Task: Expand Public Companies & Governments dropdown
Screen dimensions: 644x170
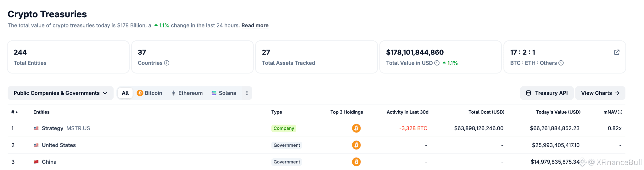Action: [x=60, y=93]
